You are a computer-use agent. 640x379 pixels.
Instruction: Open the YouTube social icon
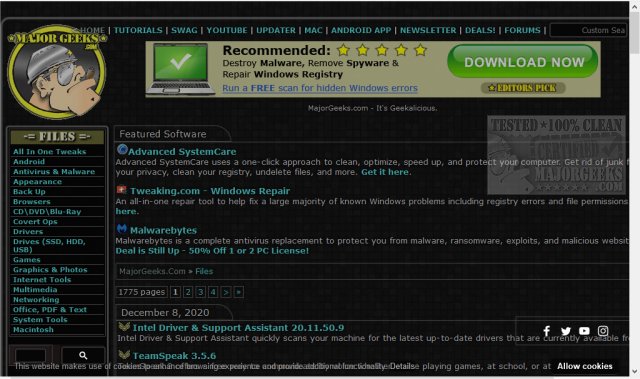(584, 331)
